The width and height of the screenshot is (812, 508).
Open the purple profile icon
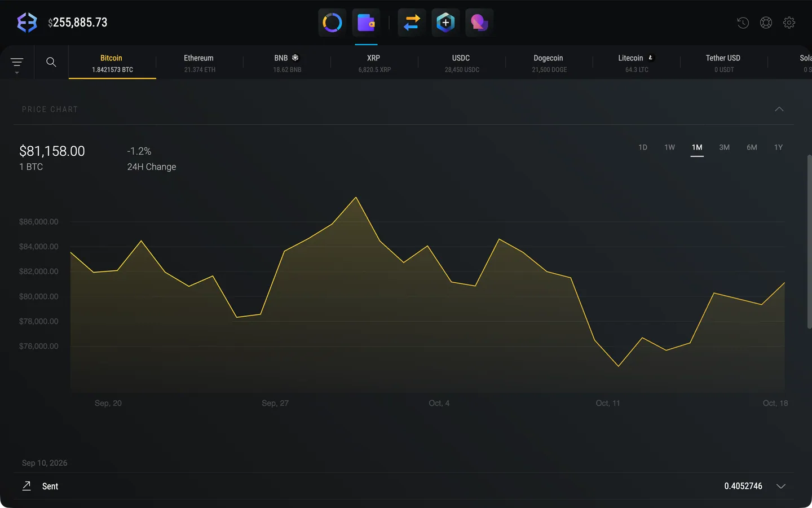click(479, 23)
